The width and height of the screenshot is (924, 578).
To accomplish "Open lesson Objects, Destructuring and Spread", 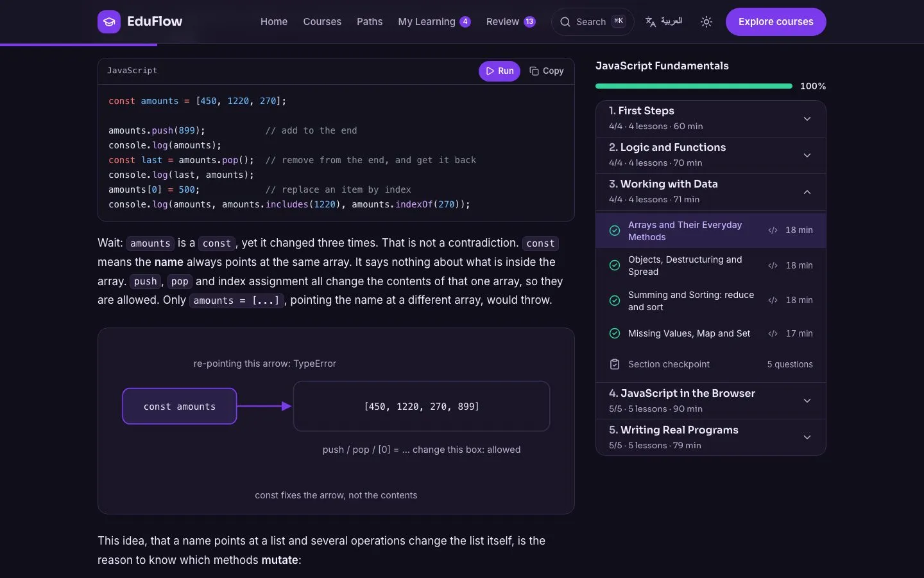I will click(x=711, y=266).
